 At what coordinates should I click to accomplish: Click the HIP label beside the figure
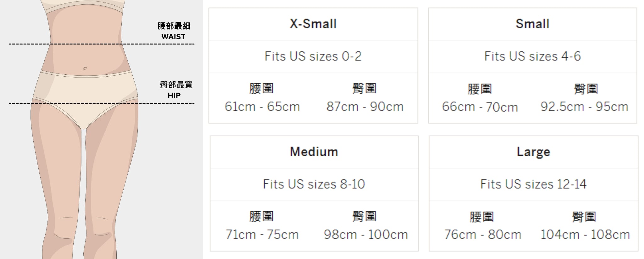(174, 95)
